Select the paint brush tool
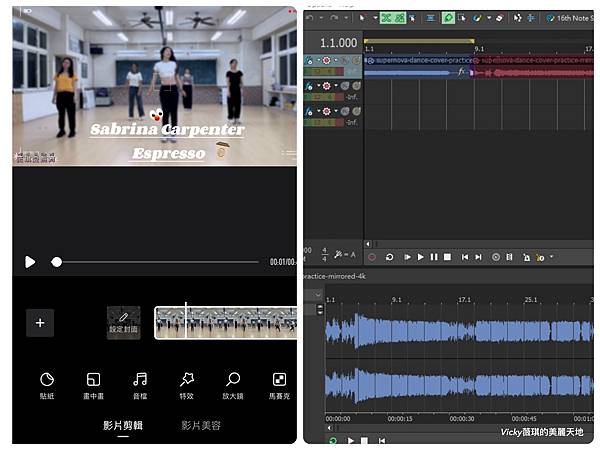Screen dimensions: 600x450 pos(477,18)
